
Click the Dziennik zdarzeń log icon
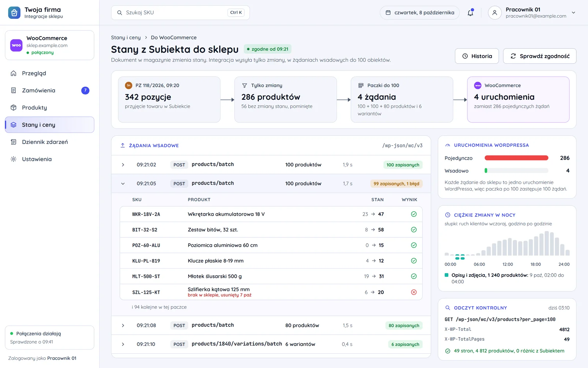tap(14, 142)
